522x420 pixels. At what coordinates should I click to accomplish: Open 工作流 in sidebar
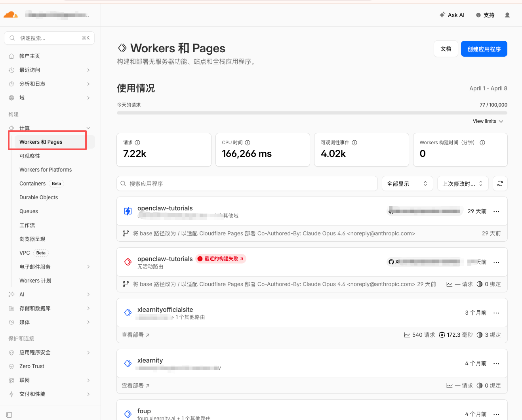[x=27, y=225]
